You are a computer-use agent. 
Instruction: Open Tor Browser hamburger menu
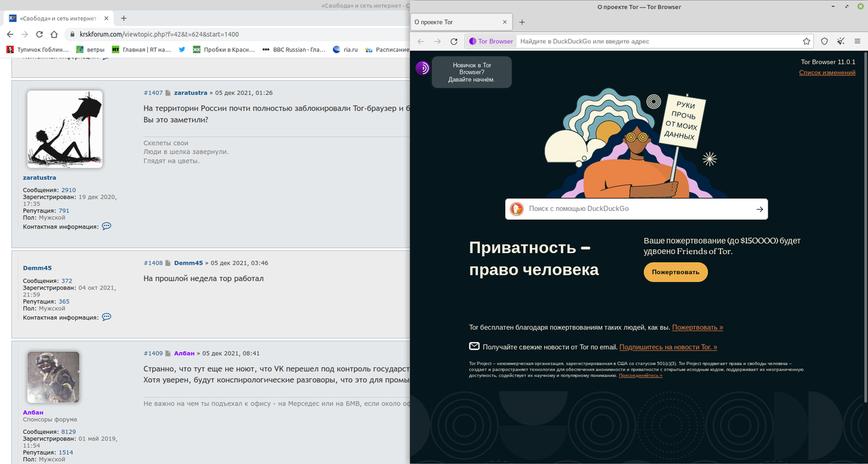tap(857, 41)
